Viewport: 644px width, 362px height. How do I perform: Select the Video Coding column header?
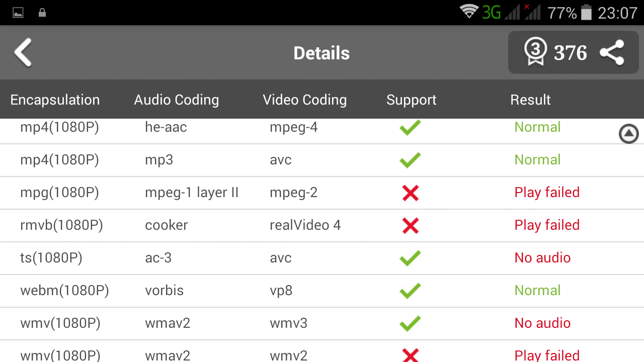tap(304, 100)
